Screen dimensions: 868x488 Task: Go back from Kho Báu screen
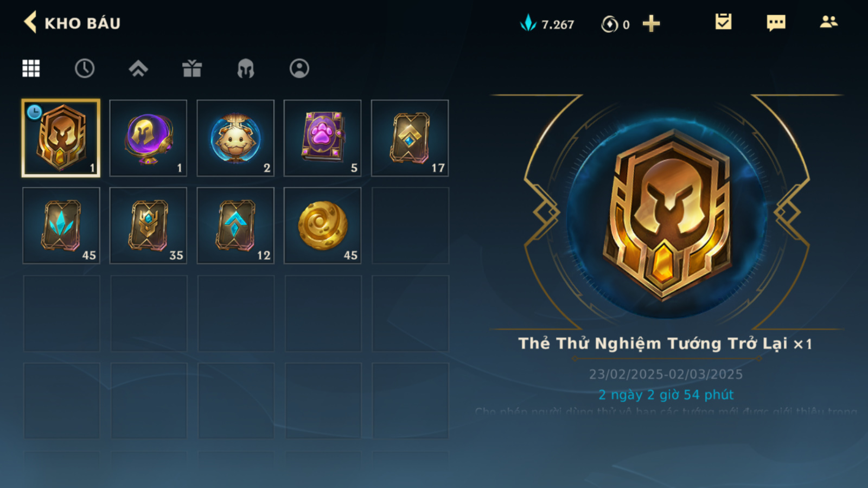[x=30, y=23]
